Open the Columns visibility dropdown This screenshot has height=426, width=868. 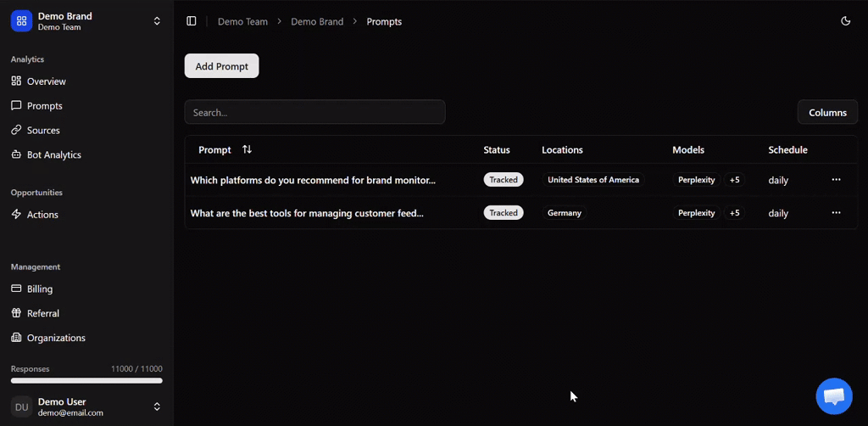(827, 113)
